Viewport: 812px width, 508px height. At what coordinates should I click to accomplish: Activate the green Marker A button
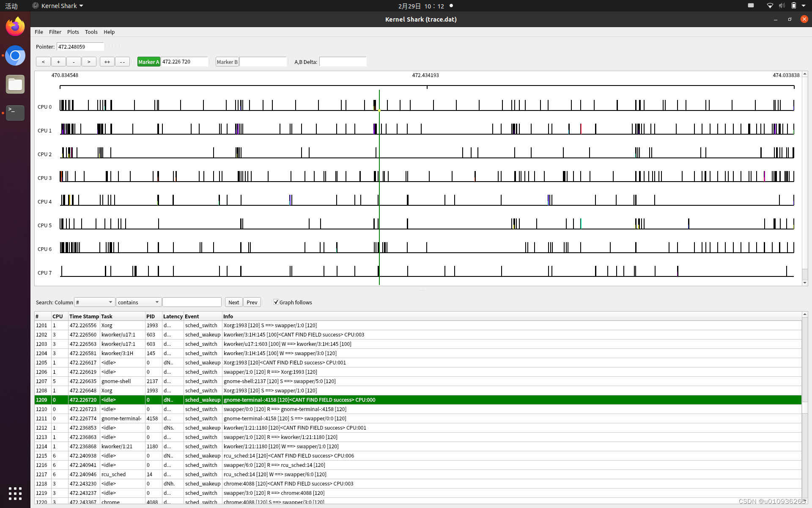(x=148, y=62)
